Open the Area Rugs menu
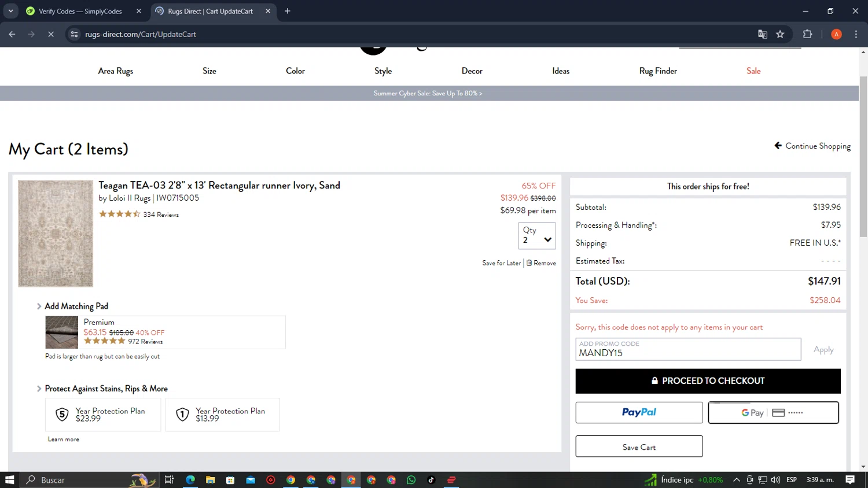The image size is (868, 488). (116, 71)
